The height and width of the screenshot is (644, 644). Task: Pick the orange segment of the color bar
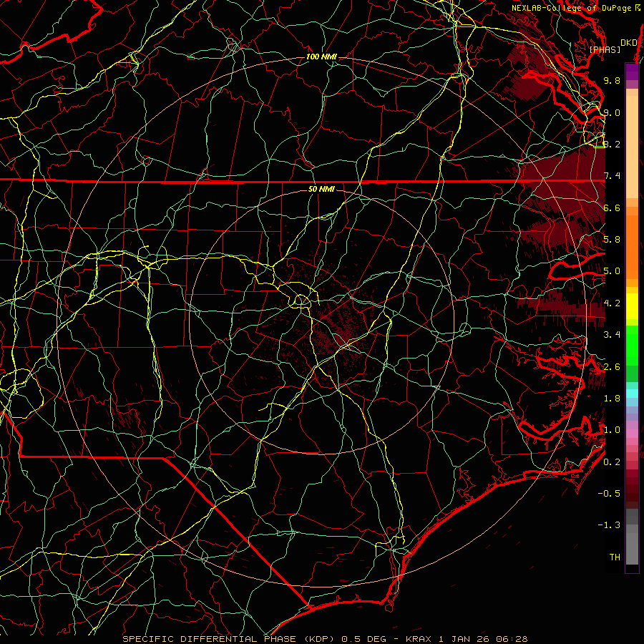coord(632,246)
